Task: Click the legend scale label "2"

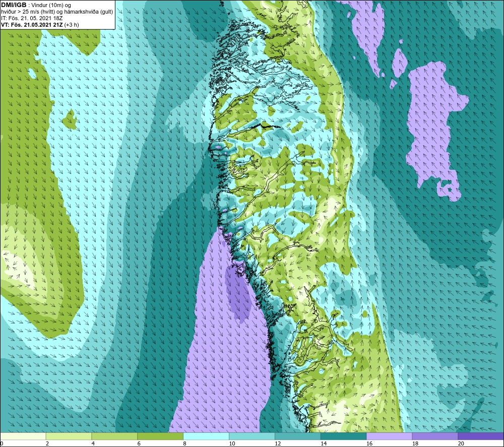Action: (47, 443)
